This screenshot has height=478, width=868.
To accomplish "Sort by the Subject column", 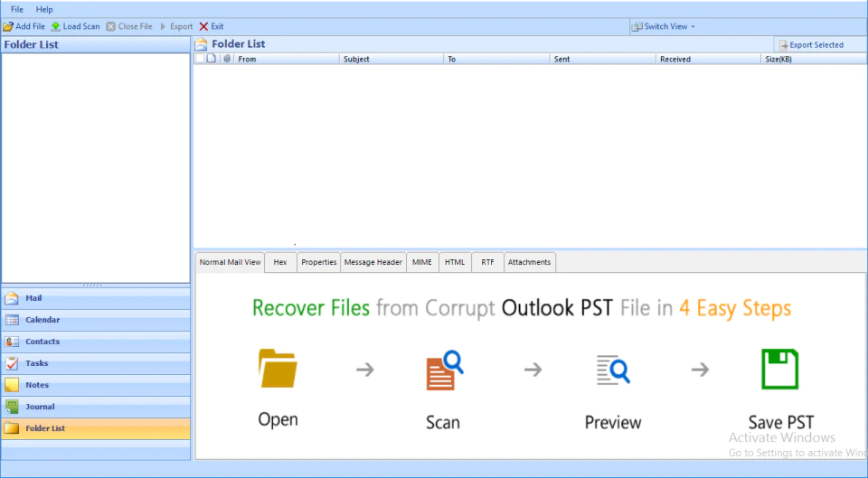I will click(392, 60).
